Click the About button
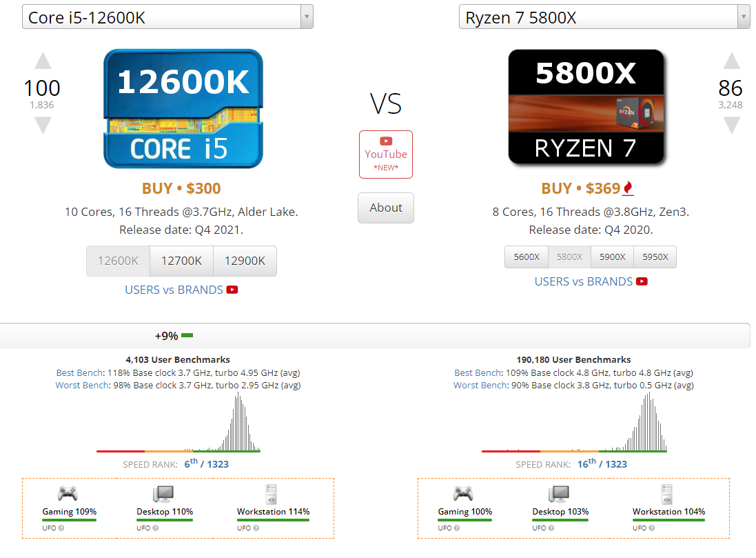The height and width of the screenshot is (558, 756). [x=386, y=208]
